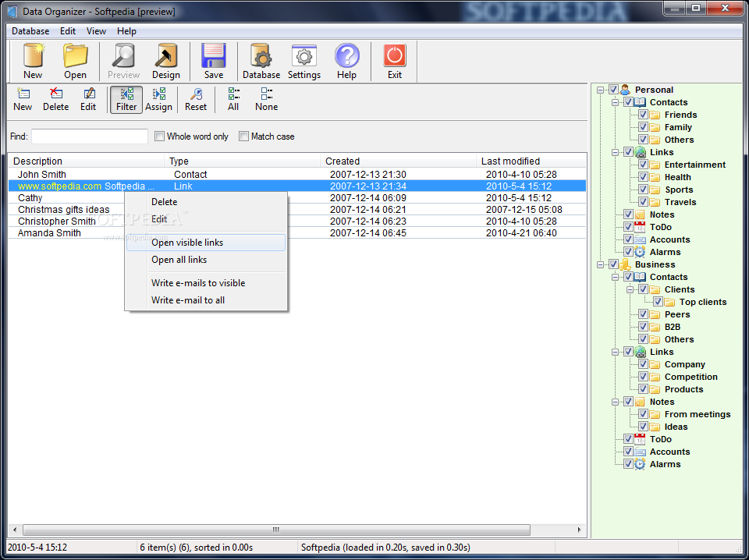Uncheck all categories with None icon
749x560 pixels.
(267, 99)
